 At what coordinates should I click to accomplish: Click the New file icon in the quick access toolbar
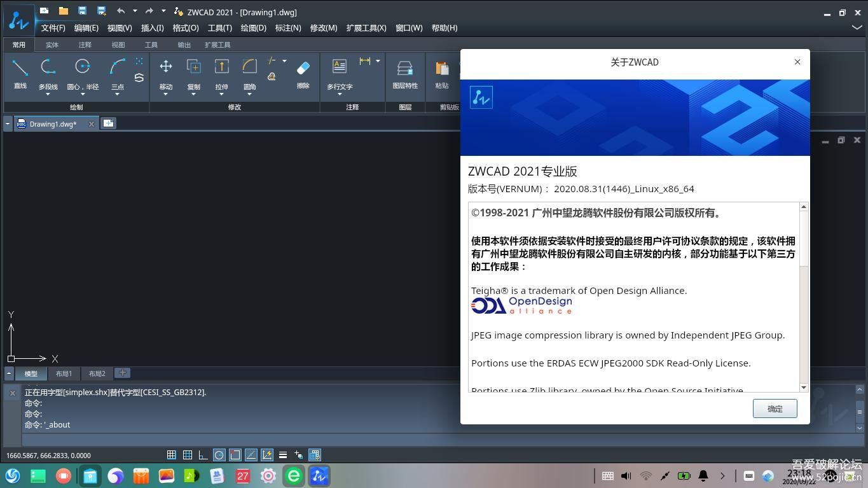44,11
